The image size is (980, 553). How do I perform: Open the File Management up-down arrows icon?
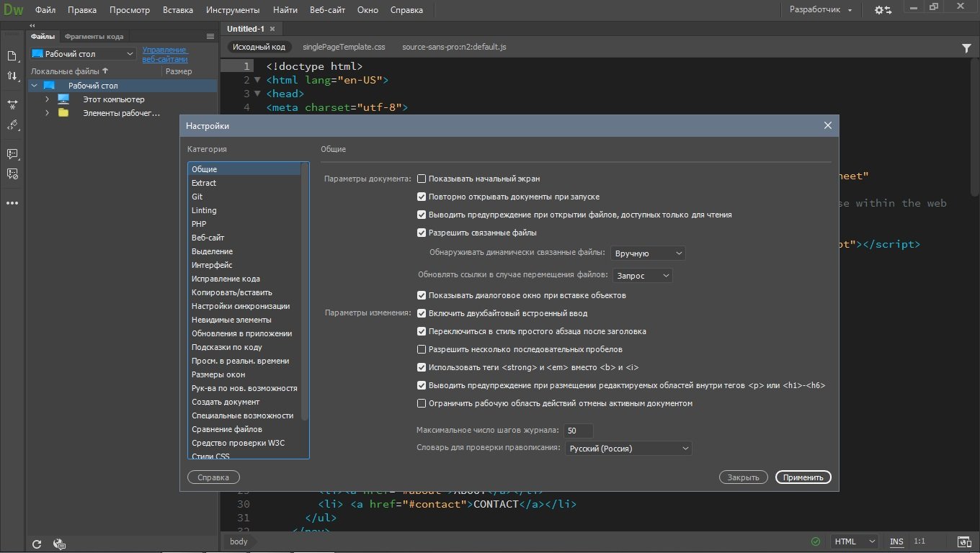pos(12,76)
